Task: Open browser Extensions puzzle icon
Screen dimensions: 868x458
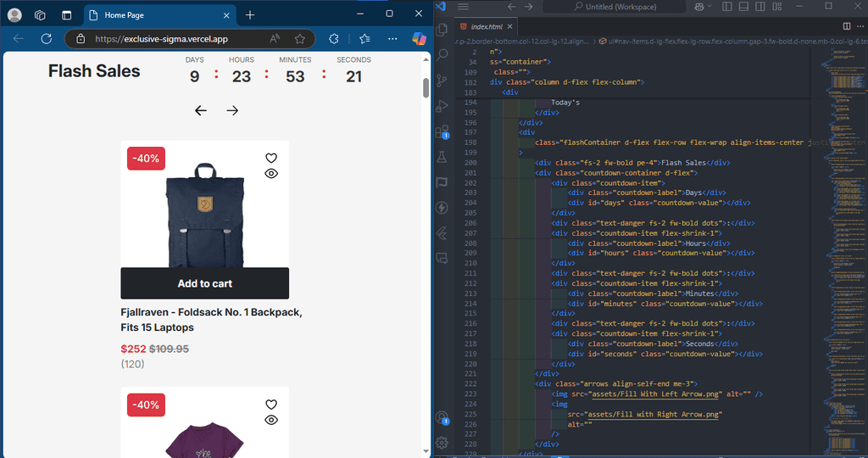Action: (x=334, y=39)
